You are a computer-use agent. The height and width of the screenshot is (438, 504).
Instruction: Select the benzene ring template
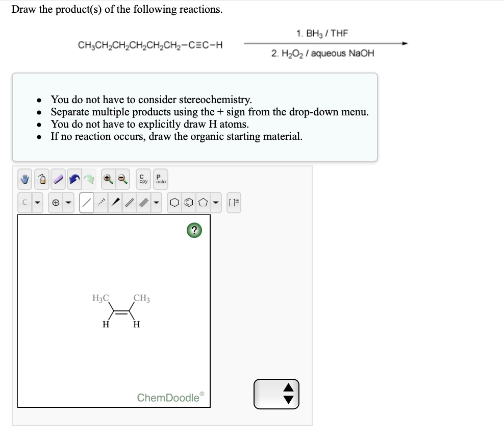coord(189,201)
